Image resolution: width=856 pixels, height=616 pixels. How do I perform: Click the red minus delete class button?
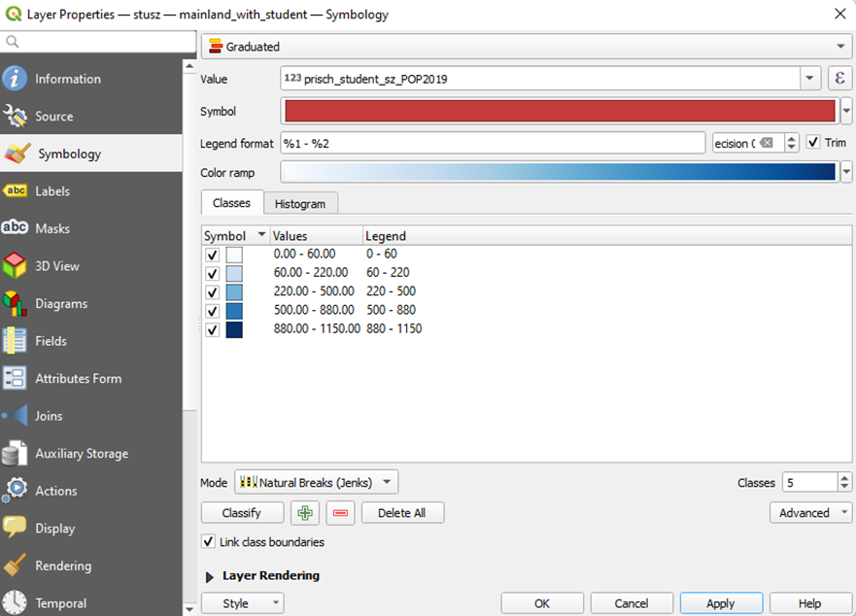coord(340,513)
